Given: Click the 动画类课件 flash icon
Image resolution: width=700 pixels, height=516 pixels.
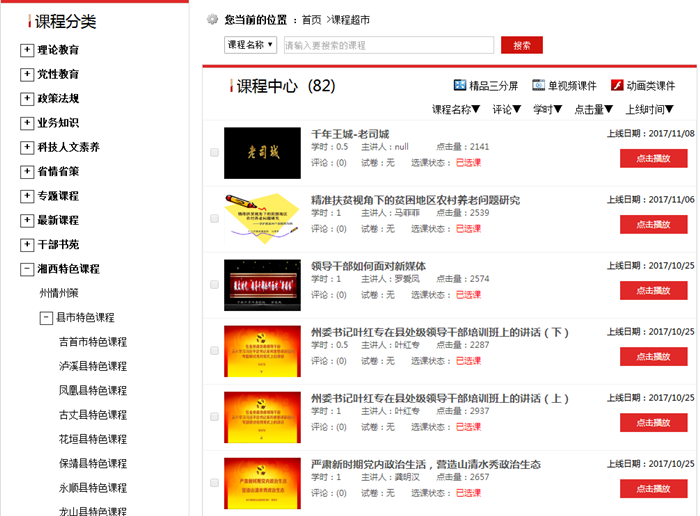Looking at the screenshot, I should [617, 86].
